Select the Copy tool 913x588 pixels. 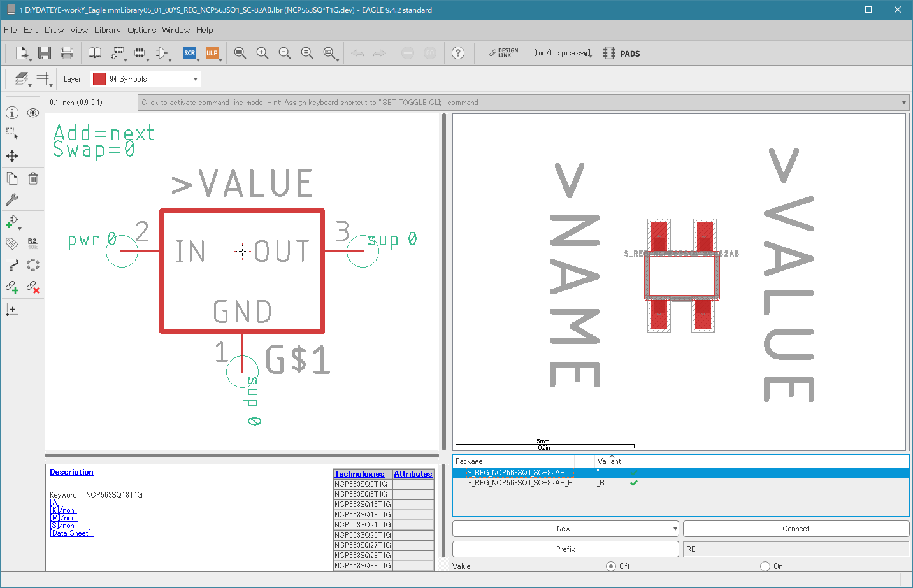[x=12, y=178]
